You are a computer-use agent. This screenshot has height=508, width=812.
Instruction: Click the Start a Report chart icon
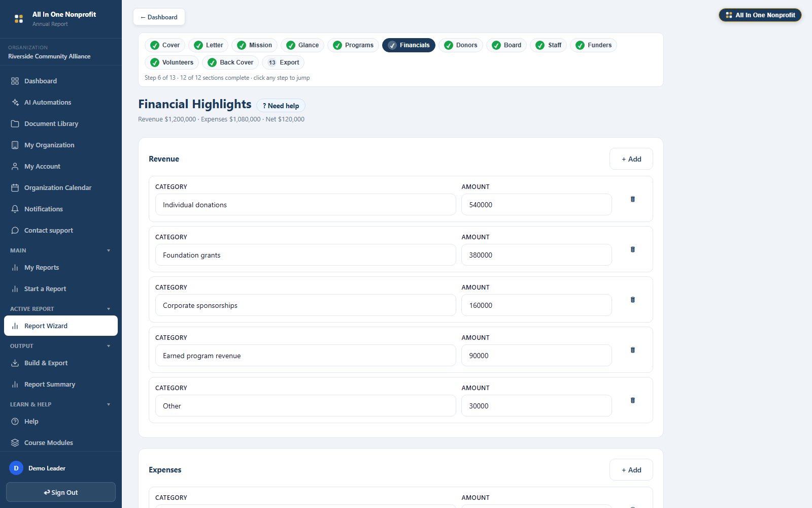click(15, 289)
